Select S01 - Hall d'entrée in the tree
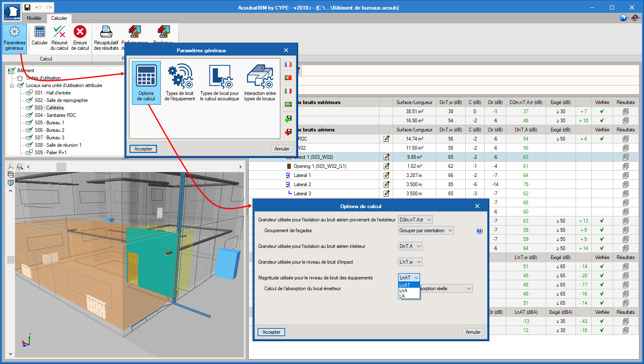644x364 pixels. pos(53,93)
